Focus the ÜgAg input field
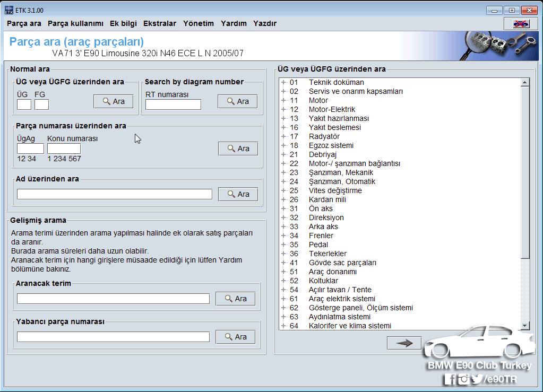Image resolution: width=543 pixels, height=392 pixels. (30, 149)
